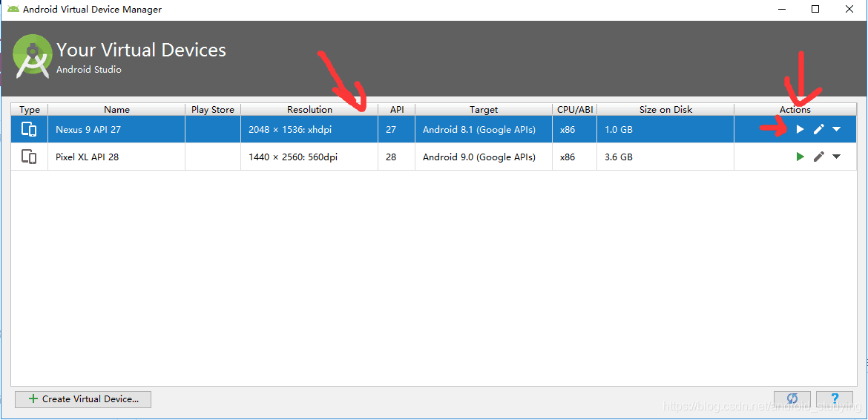Sort by the Size on Disk column header
Screen dimensions: 868x420
pos(665,110)
